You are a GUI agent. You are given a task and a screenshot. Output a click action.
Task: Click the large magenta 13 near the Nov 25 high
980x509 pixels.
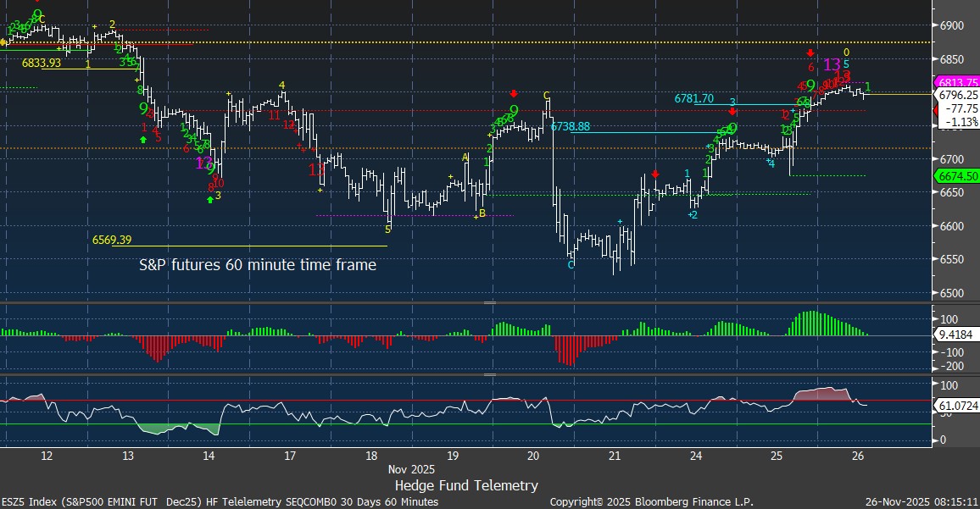click(x=832, y=64)
